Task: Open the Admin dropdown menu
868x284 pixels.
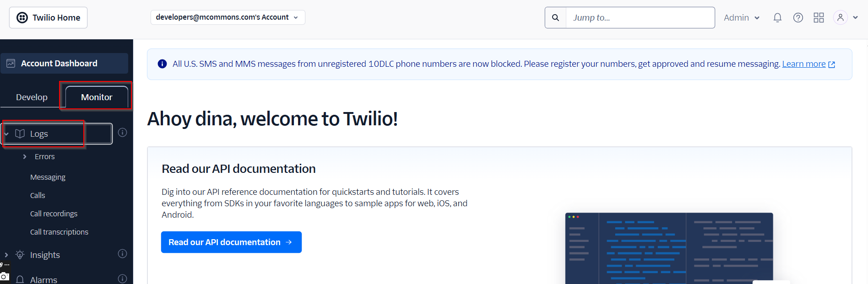Action: click(742, 17)
